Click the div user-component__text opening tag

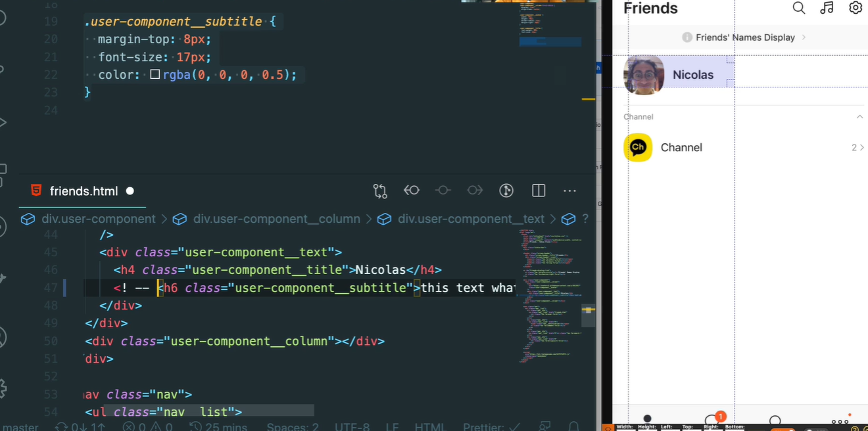(x=221, y=252)
